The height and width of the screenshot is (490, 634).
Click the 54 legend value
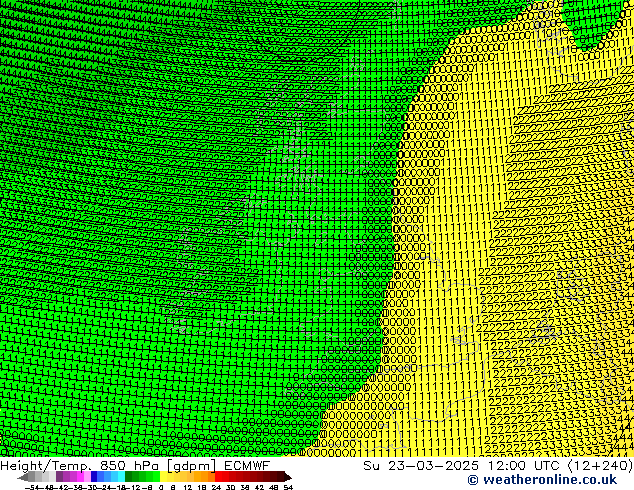click(x=287, y=487)
